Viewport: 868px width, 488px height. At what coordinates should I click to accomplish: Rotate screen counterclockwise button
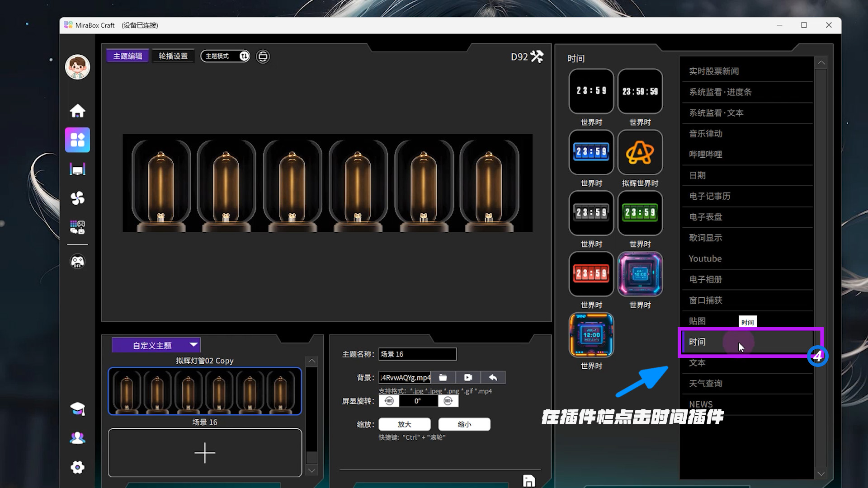coord(389,401)
